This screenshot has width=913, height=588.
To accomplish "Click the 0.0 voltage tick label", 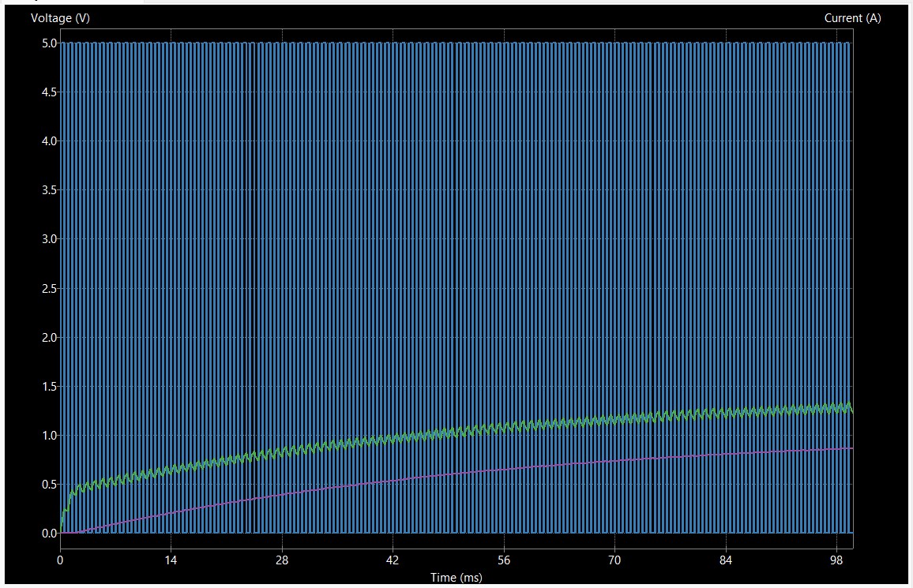I will click(x=50, y=534).
